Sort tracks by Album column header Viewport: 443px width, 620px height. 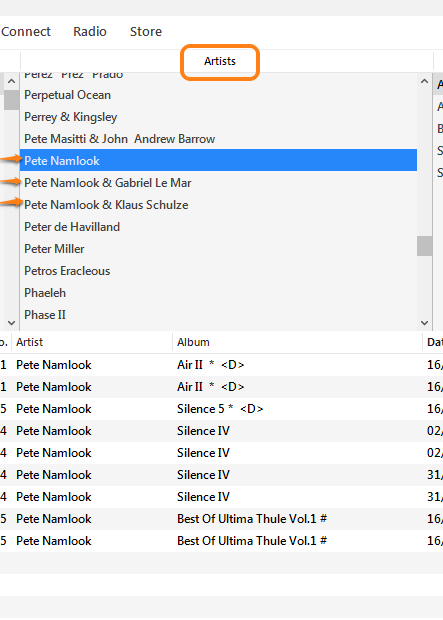(297, 342)
